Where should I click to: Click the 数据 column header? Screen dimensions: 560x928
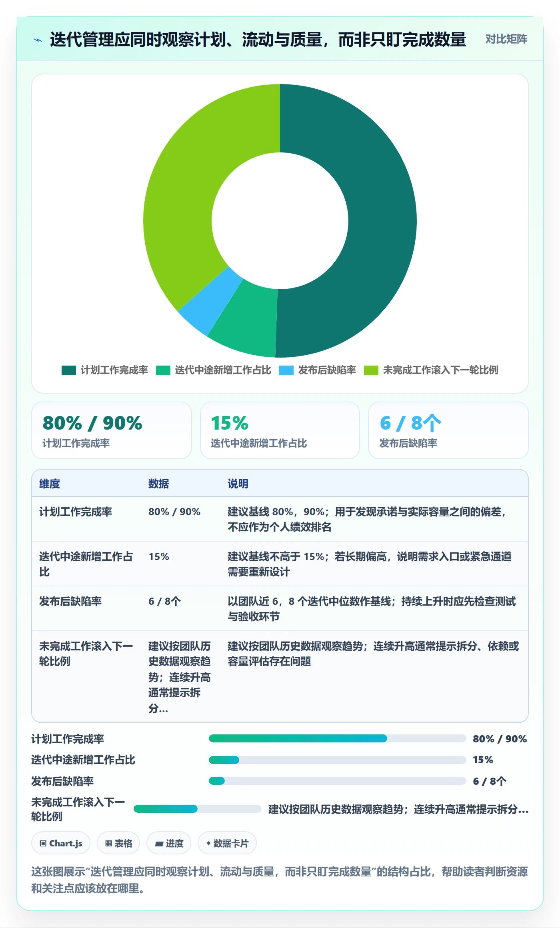tap(159, 484)
